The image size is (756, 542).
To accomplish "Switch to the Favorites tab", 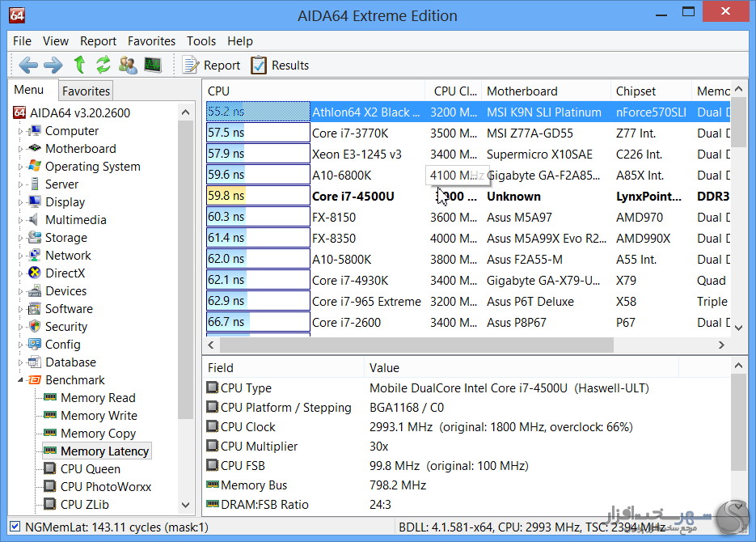I will (x=86, y=91).
